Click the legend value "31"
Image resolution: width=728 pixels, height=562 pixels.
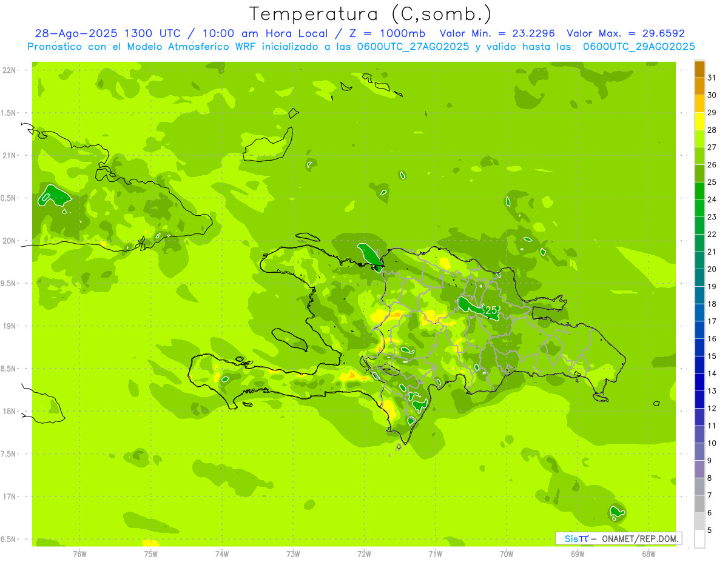click(712, 78)
